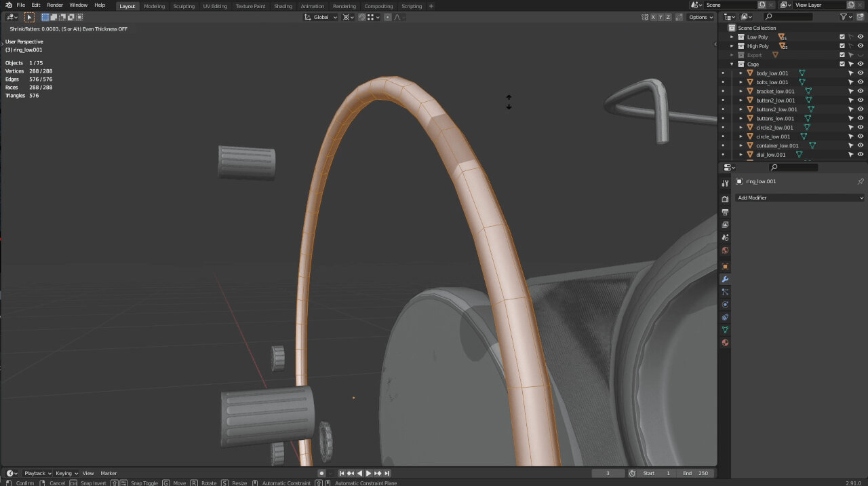
Task: Collapse the Cage collection
Action: pyautogui.click(x=732, y=64)
